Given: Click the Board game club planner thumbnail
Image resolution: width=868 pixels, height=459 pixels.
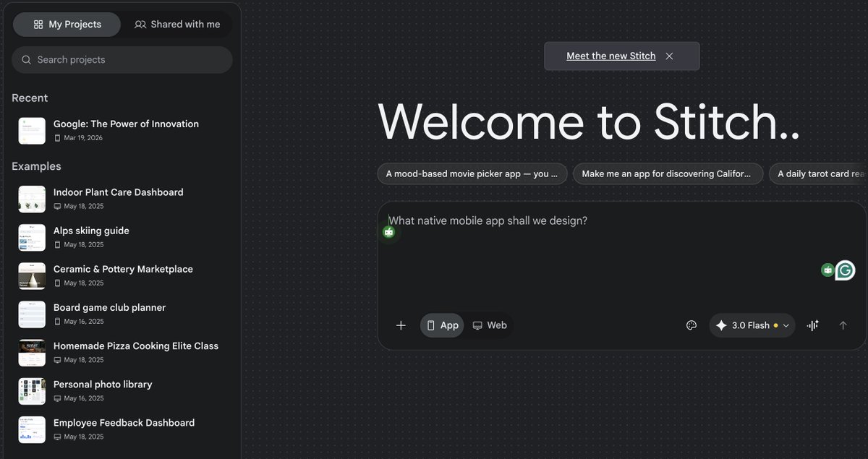Looking at the screenshot, I should click(32, 314).
